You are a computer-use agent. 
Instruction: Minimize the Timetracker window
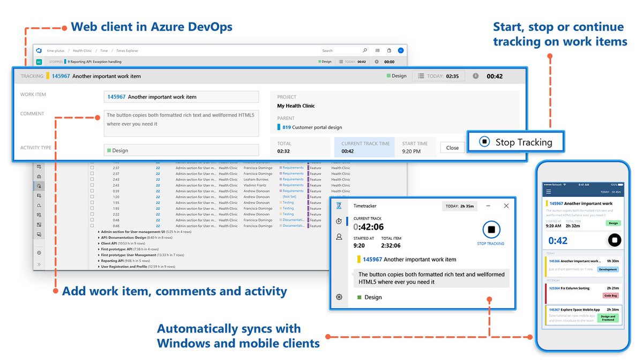coord(489,206)
